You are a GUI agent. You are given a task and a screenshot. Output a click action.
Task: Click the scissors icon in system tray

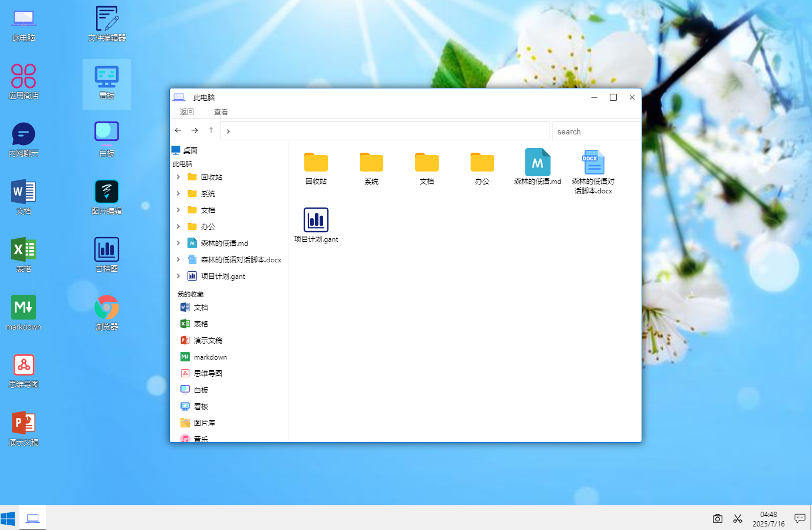click(x=738, y=518)
